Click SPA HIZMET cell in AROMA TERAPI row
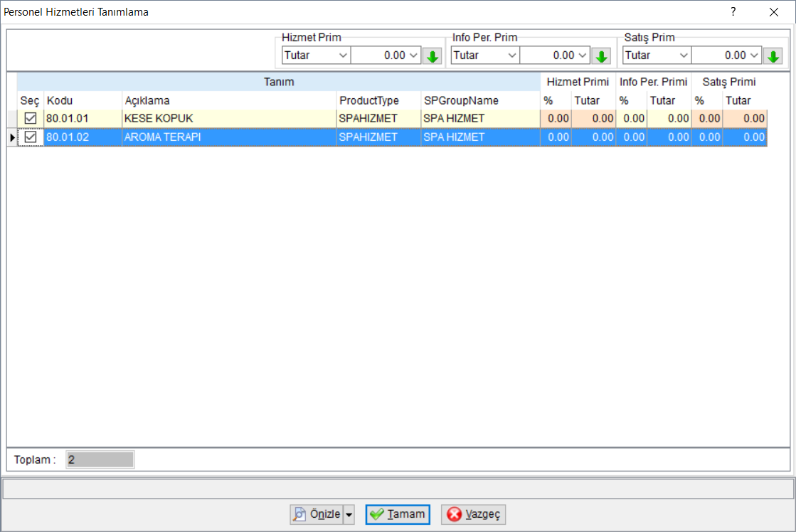The height and width of the screenshot is (532, 796). tap(480, 137)
